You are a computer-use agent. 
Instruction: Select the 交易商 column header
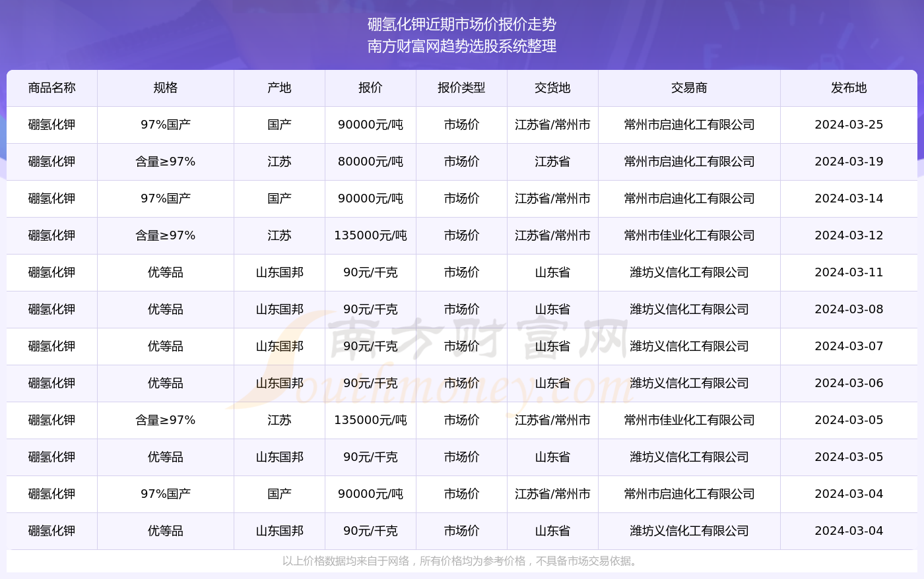point(689,88)
